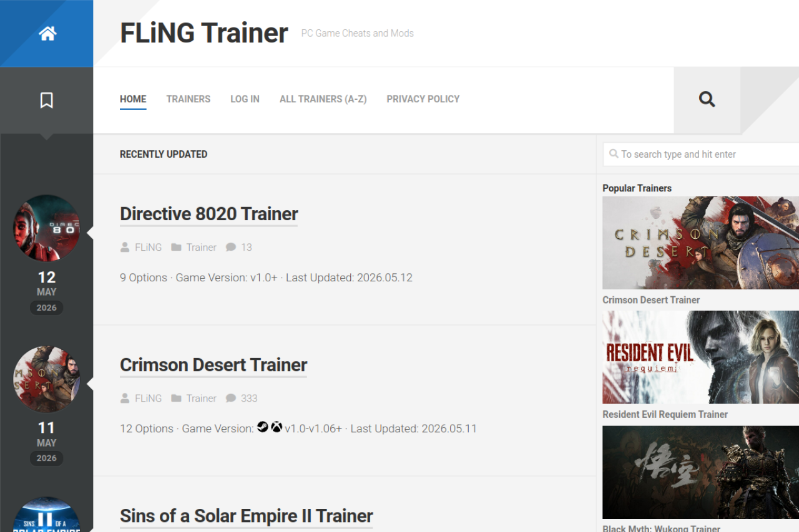Click the FLiNG Trainer site title
The height and width of the screenshot is (532, 799).
pos(204,33)
